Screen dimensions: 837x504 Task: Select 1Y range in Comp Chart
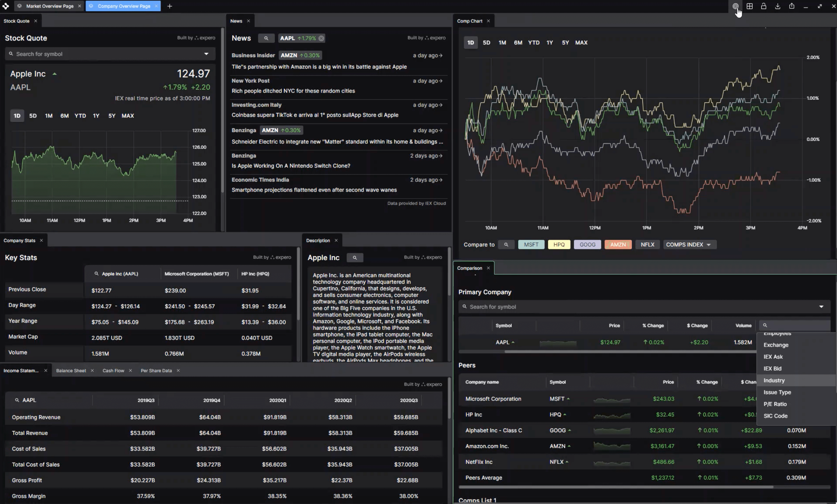[x=550, y=43]
